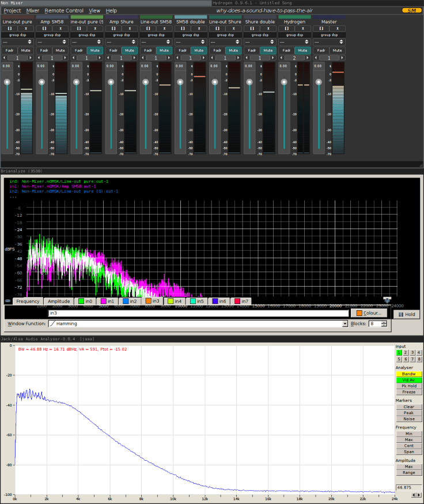The image size is (424, 504).
Task: Click the left arrow of the Master channel counter
Action: (x=316, y=58)
